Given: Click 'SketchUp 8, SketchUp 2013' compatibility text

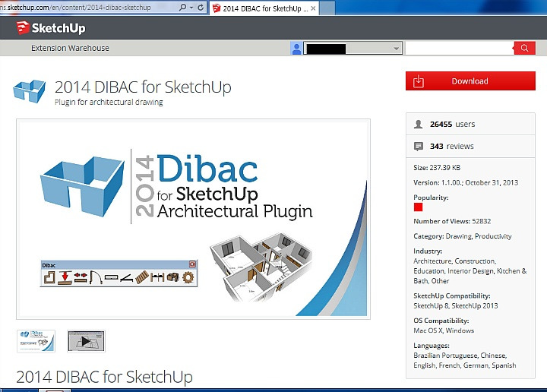Looking at the screenshot, I should [x=456, y=305].
